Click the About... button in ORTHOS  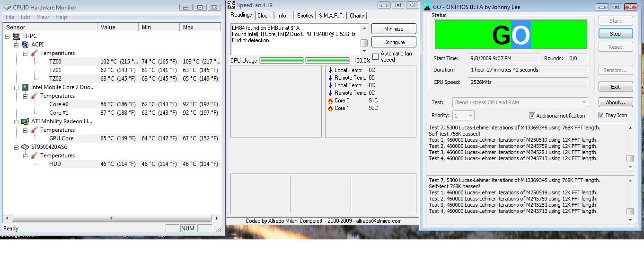pyautogui.click(x=615, y=102)
